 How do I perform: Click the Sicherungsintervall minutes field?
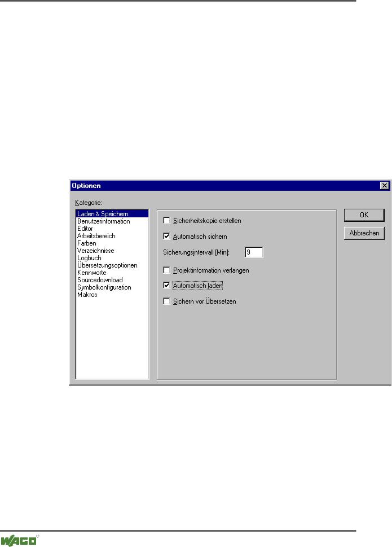254,252
